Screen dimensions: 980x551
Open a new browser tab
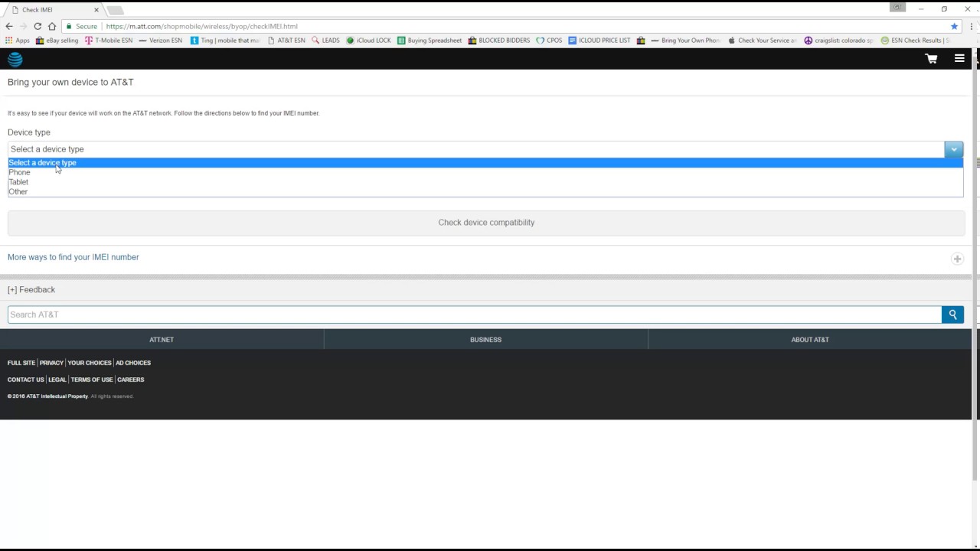(x=116, y=10)
